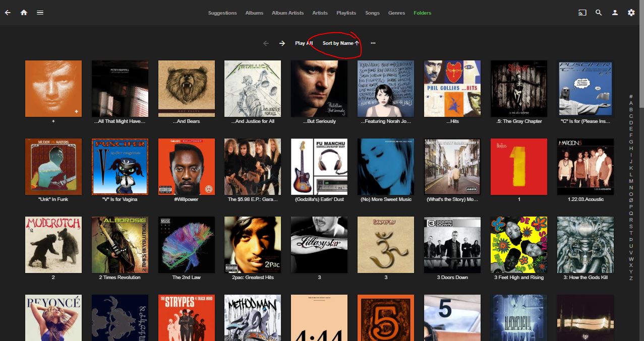644x341 pixels.
Task: Open the 3 Doors Down album cover
Action: tap(452, 245)
